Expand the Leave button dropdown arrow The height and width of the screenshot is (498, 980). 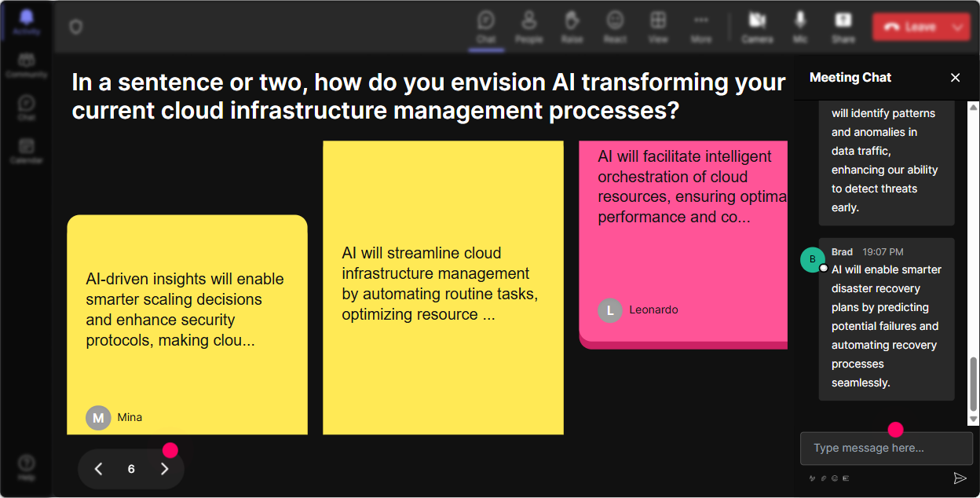(x=957, y=27)
